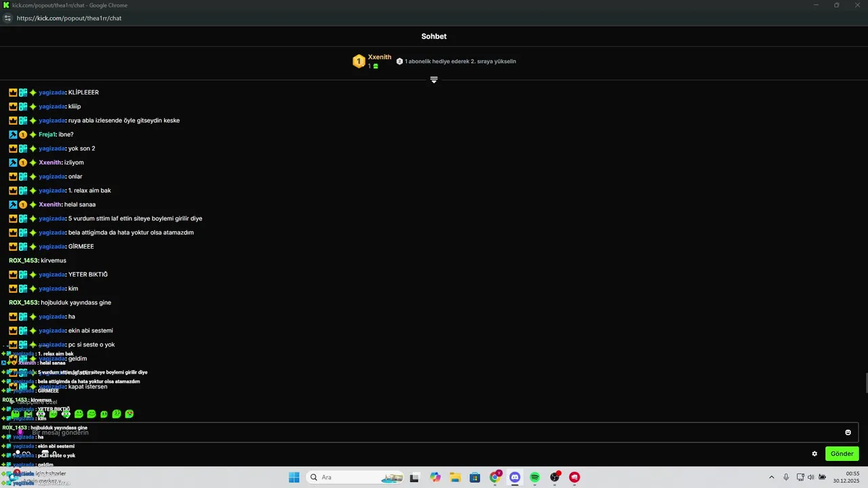
Task: Click message text 'hojbulduk yayındass gine'
Action: [76, 302]
